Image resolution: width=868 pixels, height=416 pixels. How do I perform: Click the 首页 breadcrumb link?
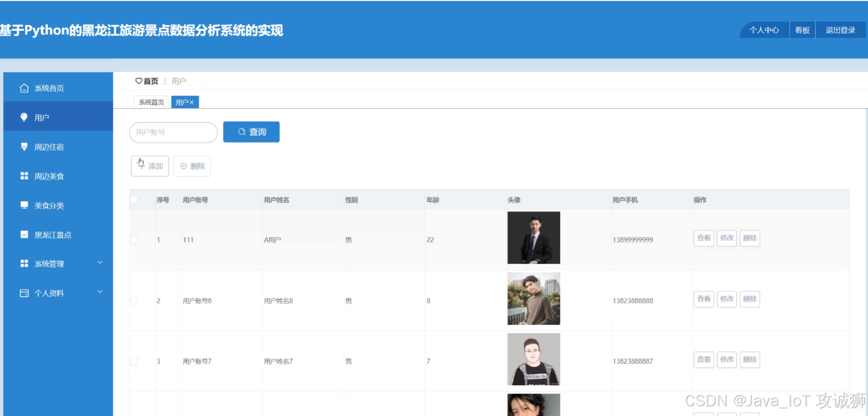(x=151, y=81)
